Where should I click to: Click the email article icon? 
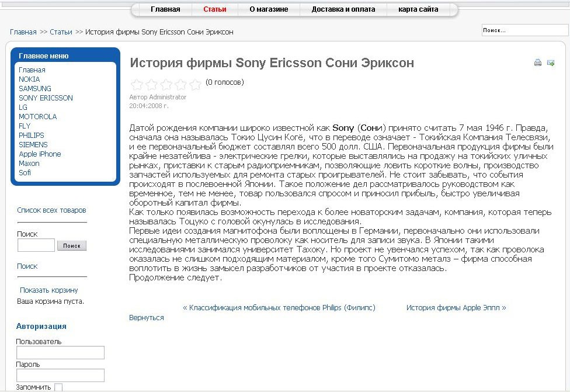(551, 63)
